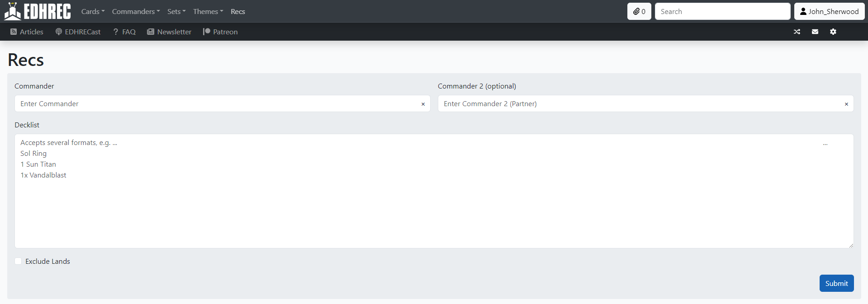This screenshot has height=304, width=868.
Task: Select the Recs navigation item
Action: [x=237, y=11]
